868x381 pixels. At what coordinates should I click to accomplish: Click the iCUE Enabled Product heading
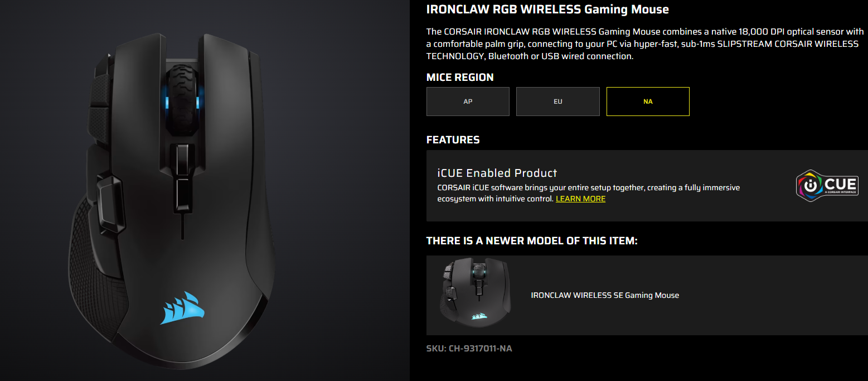[x=497, y=173]
